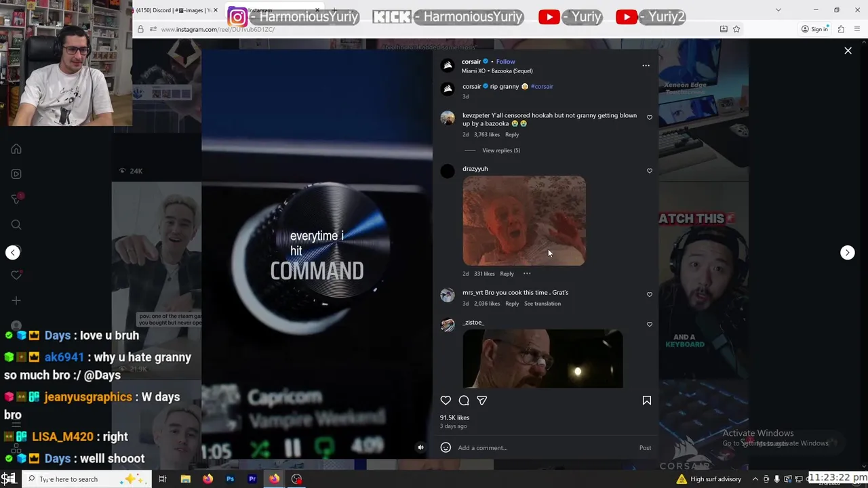Screen dimensions: 868x488
Task: Open OBS Studio from taskbar
Action: pyautogui.click(x=296, y=479)
